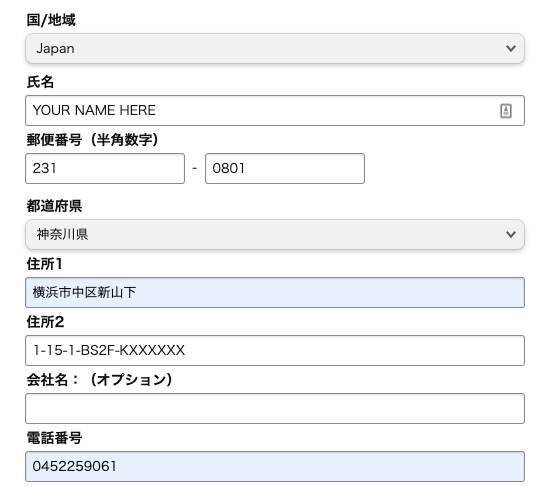
Task: Click the 氏名 label
Action: tap(40, 82)
